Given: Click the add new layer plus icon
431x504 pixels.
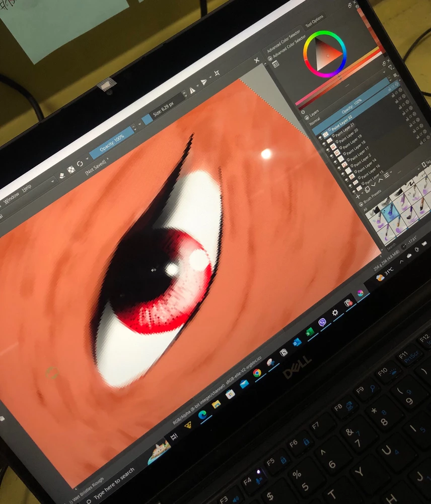Looking at the screenshot, I should click(x=358, y=197).
